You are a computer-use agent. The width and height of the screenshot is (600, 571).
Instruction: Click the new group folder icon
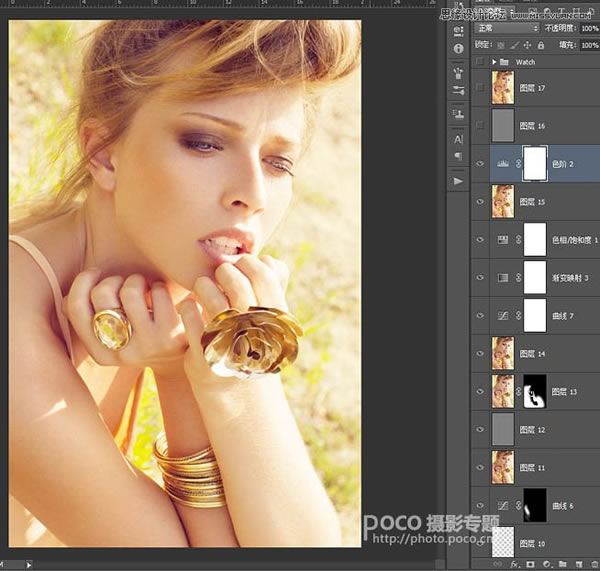(562, 564)
